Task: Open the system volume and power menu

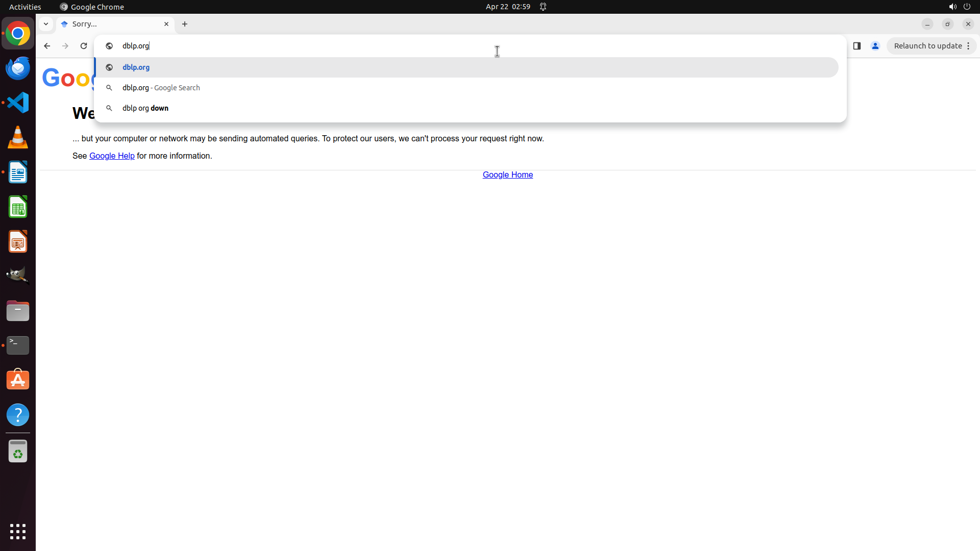Action: pyautogui.click(x=959, y=7)
